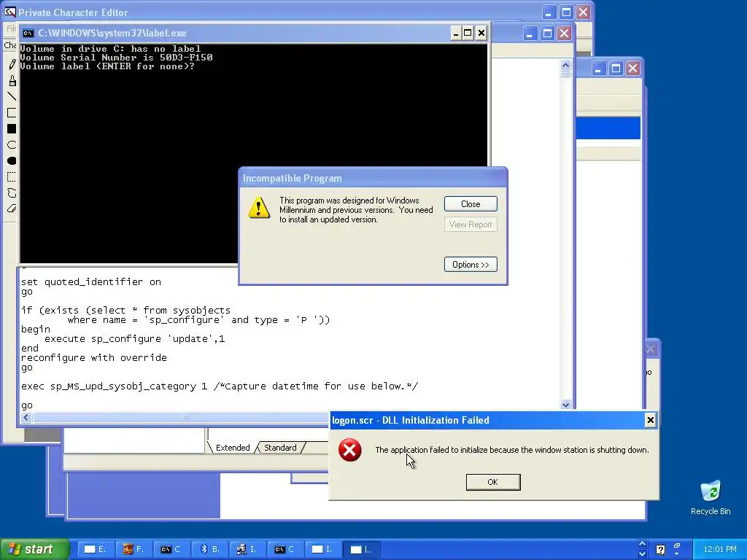Click the 'reconfigure with override' line

(94, 357)
